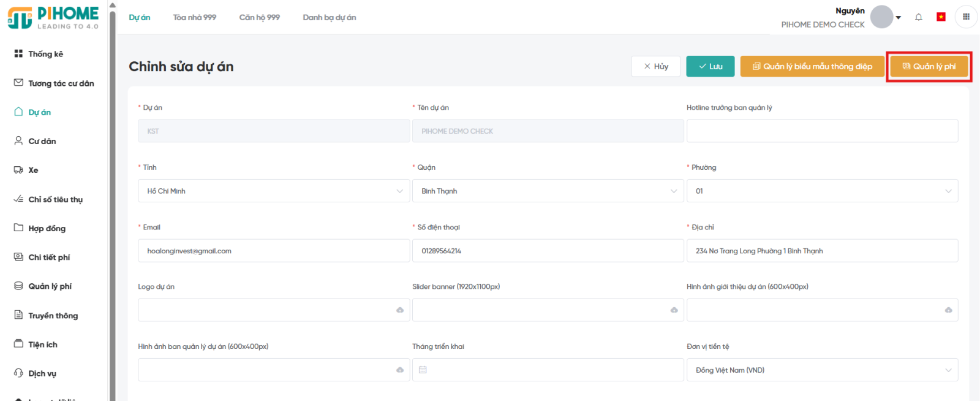The image size is (980, 401).
Task: Switch to the Tòa nhà 999 tab
Action: [194, 17]
